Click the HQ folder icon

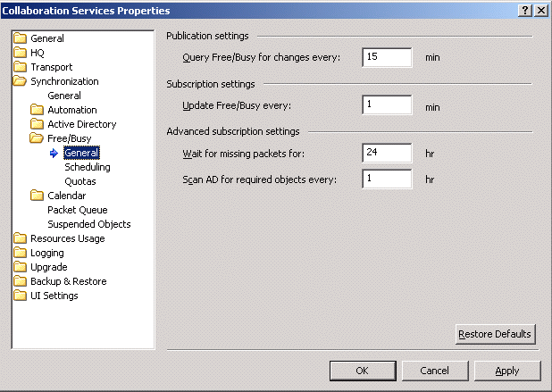pyautogui.click(x=21, y=53)
